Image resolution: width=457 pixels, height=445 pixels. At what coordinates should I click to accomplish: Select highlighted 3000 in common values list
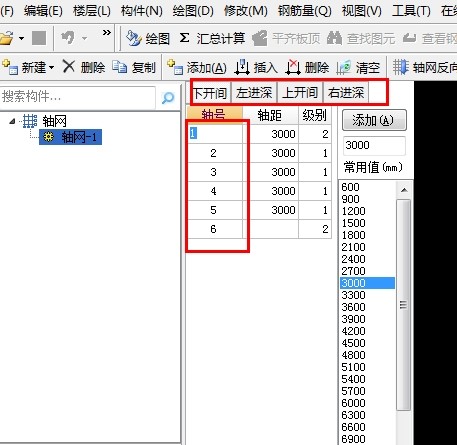(367, 283)
